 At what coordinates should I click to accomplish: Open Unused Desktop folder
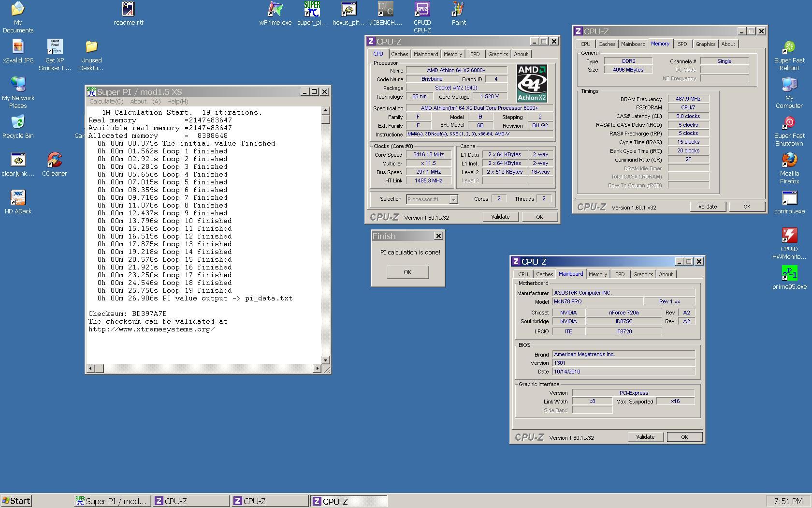[91, 55]
